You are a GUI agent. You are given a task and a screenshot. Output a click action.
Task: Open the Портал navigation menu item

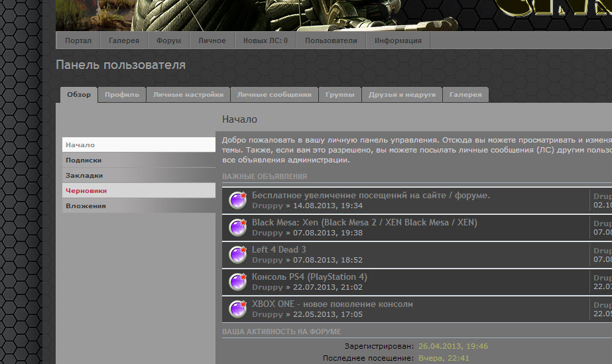pos(78,40)
